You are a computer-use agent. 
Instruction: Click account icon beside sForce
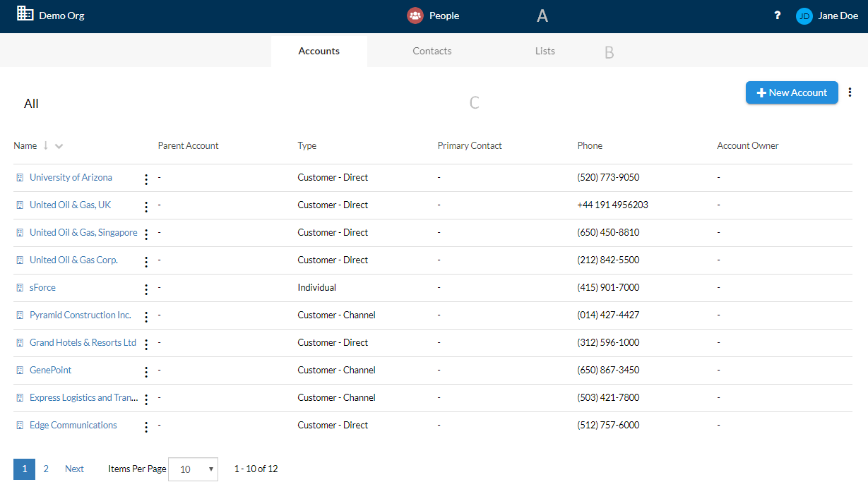(x=20, y=288)
